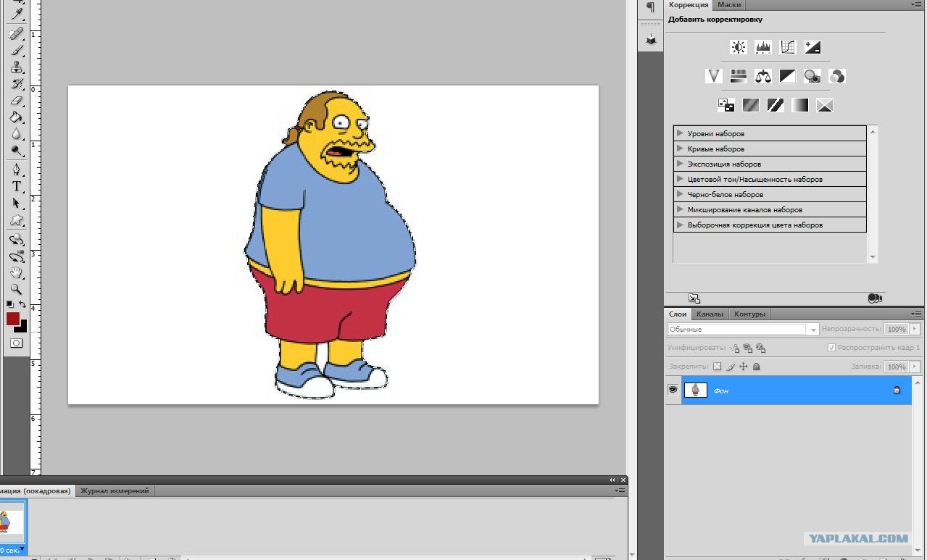927x560 pixels.
Task: Add a Gradient Map adjustment
Action: point(800,105)
